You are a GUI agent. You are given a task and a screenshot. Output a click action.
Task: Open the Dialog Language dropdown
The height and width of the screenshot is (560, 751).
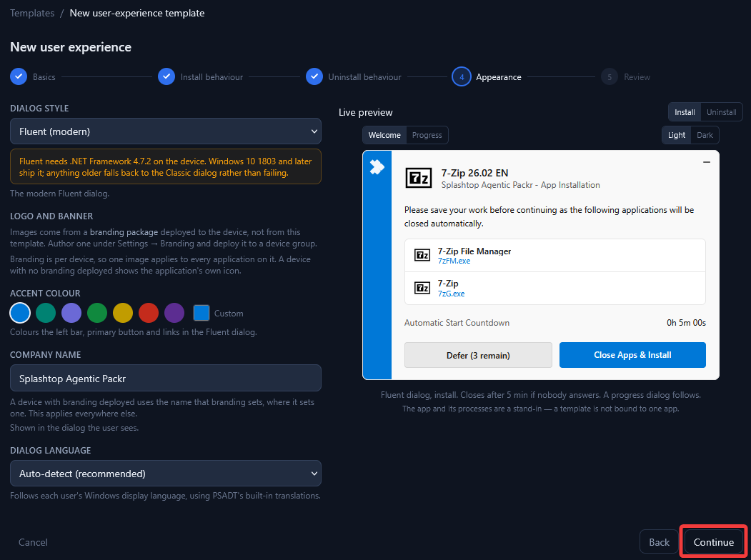(x=166, y=474)
